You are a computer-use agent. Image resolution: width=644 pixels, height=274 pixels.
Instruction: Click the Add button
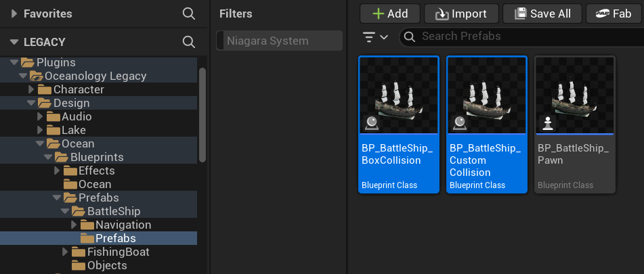390,14
